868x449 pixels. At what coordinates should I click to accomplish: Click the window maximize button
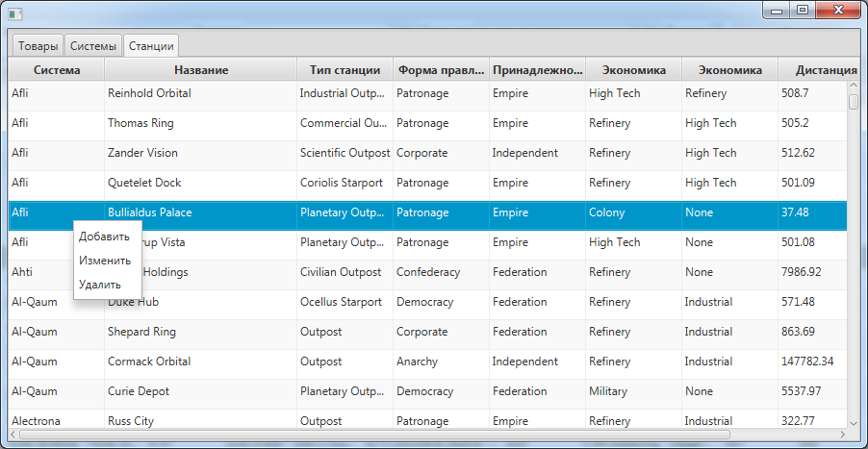(803, 10)
